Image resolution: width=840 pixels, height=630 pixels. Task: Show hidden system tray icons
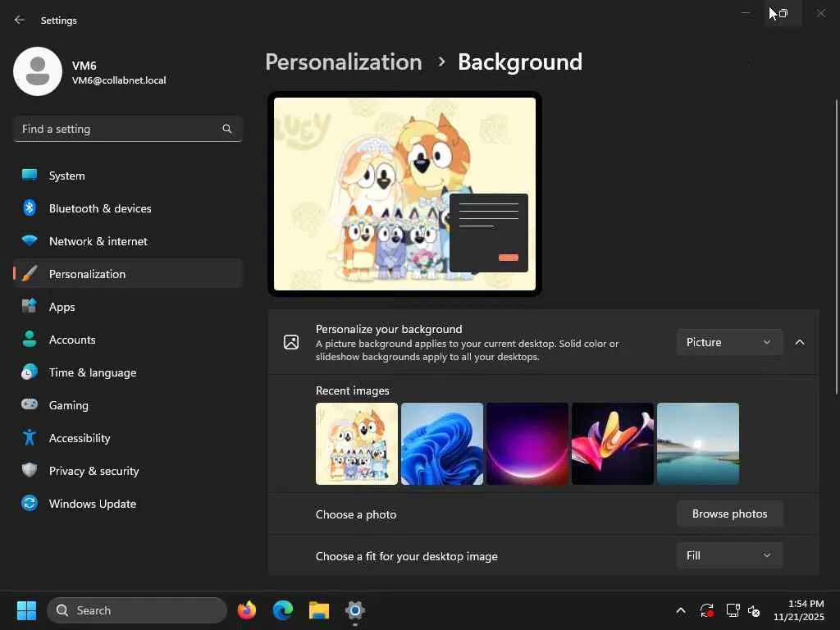(x=681, y=610)
